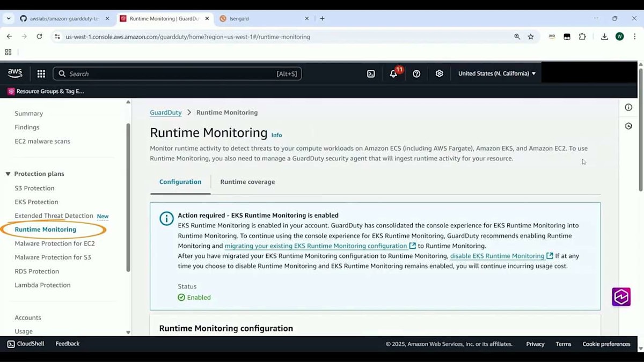Open the Chrome profile avatar W

[620, 36]
